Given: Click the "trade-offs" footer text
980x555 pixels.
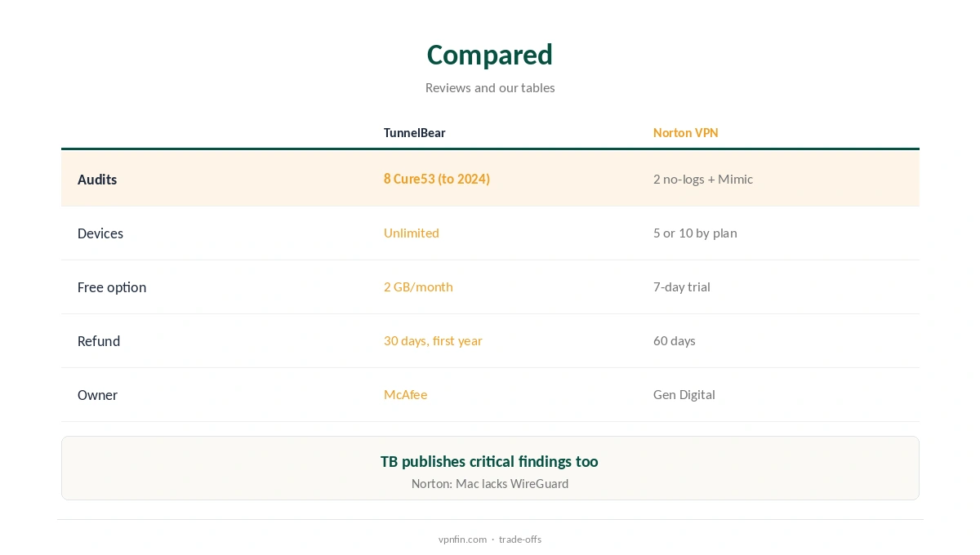Looking at the screenshot, I should pyautogui.click(x=520, y=539).
